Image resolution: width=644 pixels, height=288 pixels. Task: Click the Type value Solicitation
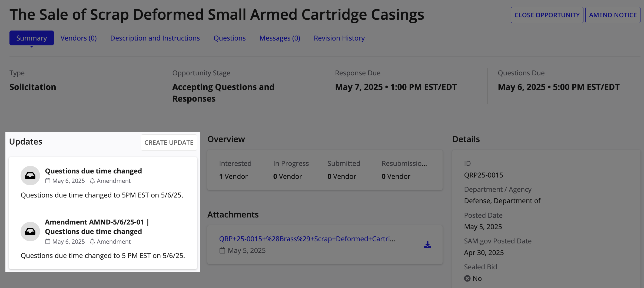pos(33,87)
